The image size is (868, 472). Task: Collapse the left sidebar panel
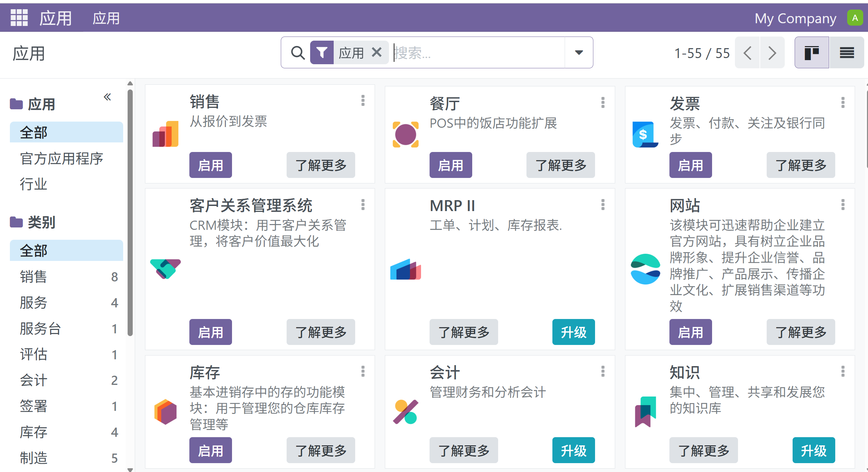pyautogui.click(x=107, y=97)
